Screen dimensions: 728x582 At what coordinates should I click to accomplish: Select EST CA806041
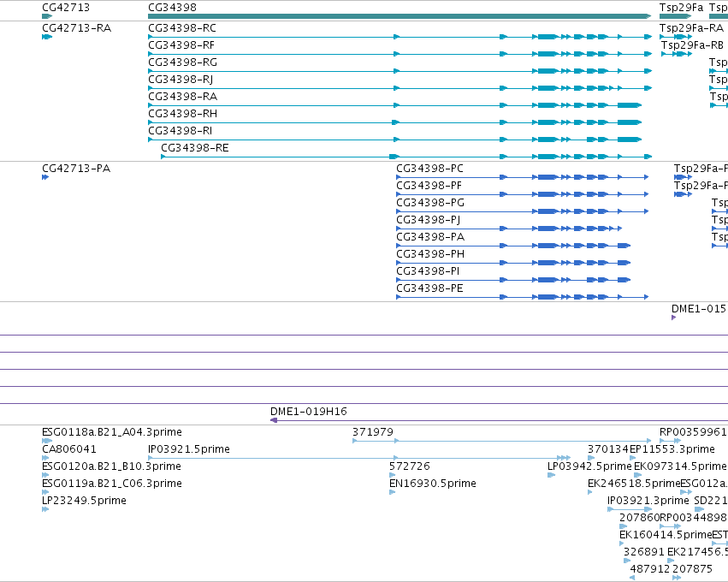(x=69, y=449)
